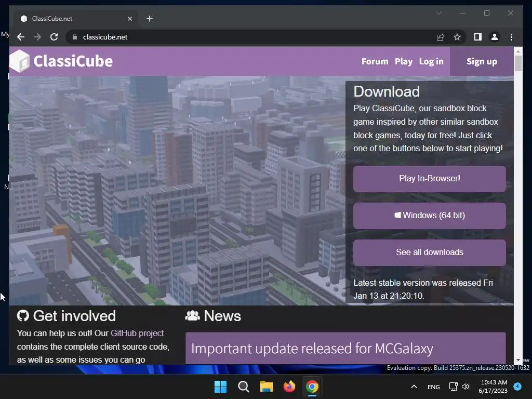Screen dimensions: 532x399
Task: Close the ClassiCube.net tab
Action: pyautogui.click(x=129, y=19)
